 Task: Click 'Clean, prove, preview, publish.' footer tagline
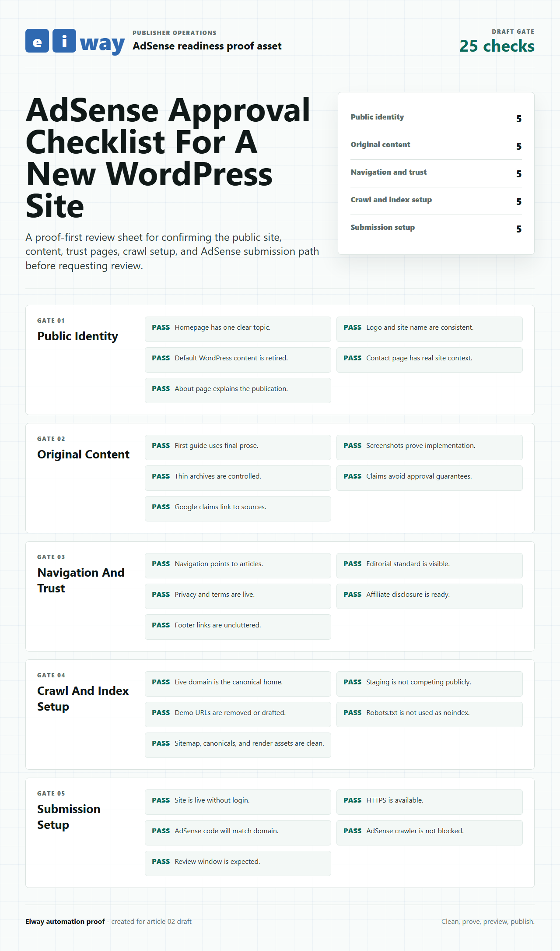(488, 921)
